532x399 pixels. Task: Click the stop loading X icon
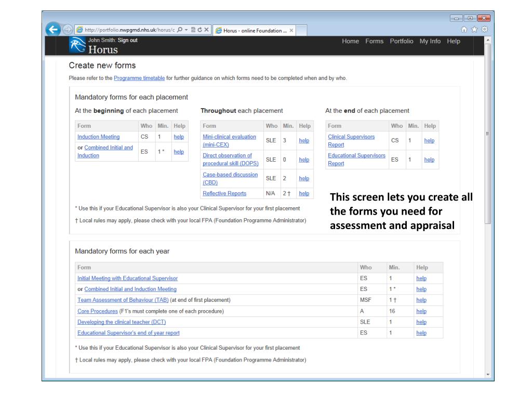pyautogui.click(x=206, y=30)
